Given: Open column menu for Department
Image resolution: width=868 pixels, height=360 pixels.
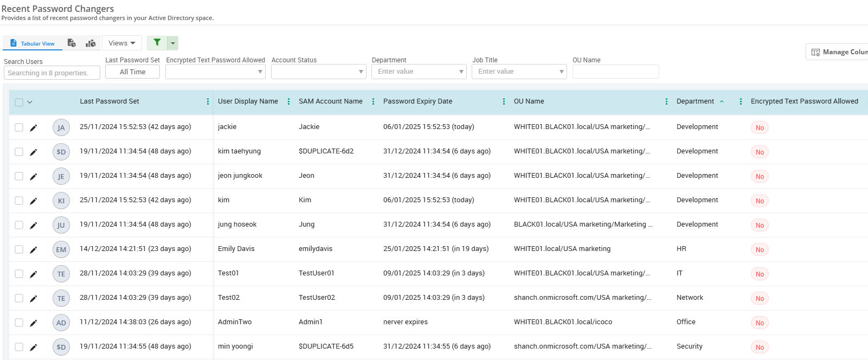Looking at the screenshot, I should coord(741,101).
